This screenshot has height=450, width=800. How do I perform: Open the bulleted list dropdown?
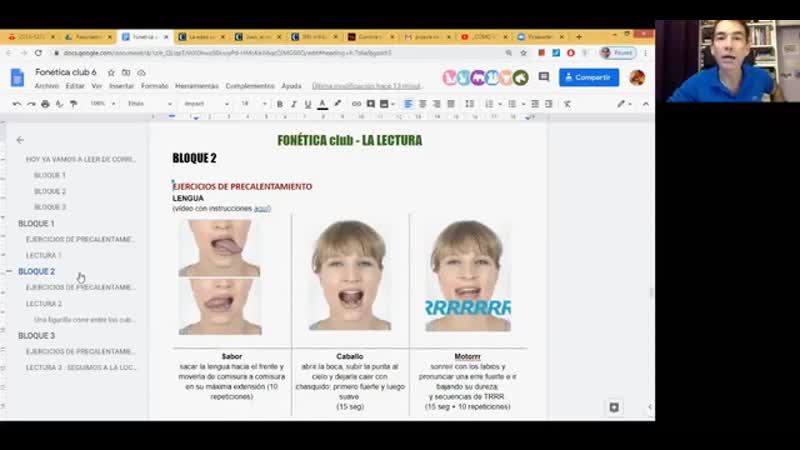click(516, 104)
